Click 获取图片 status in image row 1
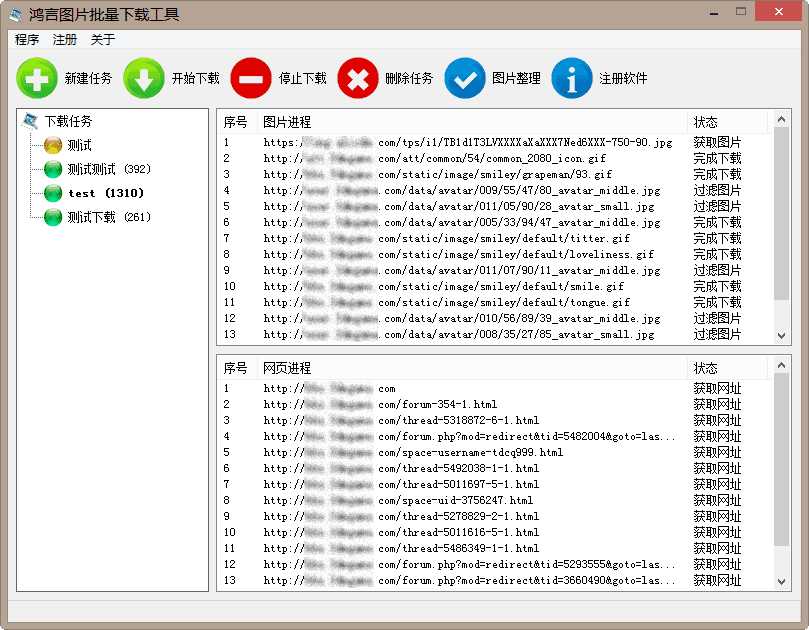 pos(717,142)
